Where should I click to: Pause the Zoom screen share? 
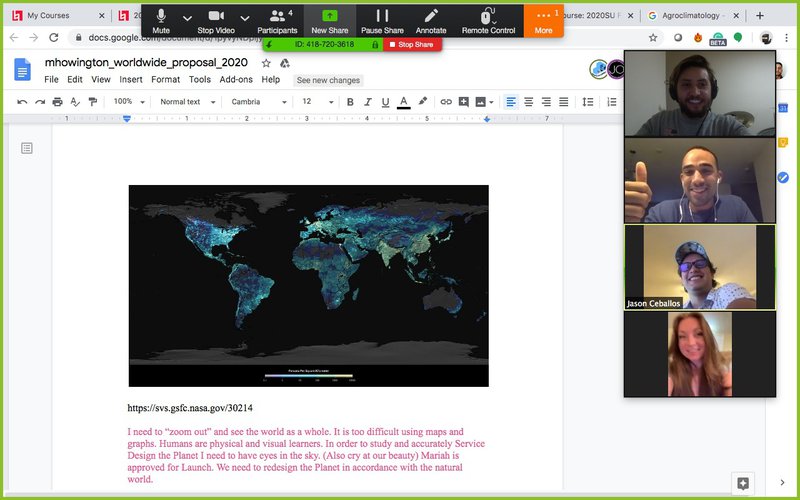(x=382, y=20)
